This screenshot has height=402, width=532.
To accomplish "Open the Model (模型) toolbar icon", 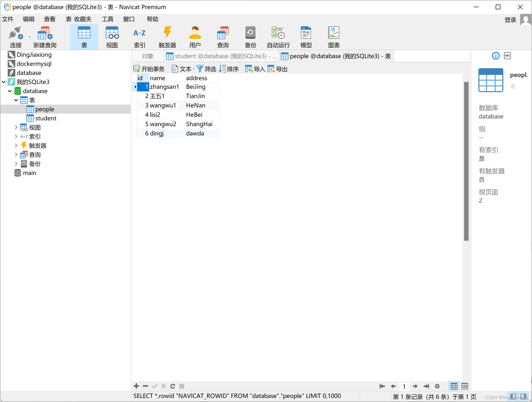I will pyautogui.click(x=306, y=37).
